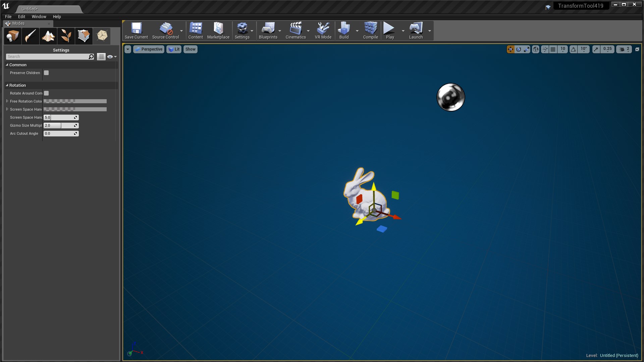
Task: Select the last mode icon in Modes panel
Action: [102, 36]
